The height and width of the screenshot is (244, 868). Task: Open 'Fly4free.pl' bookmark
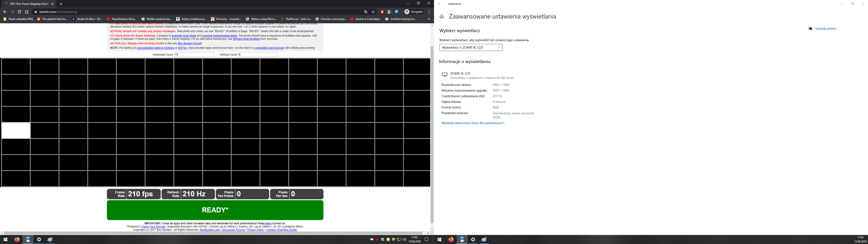pos(296,19)
